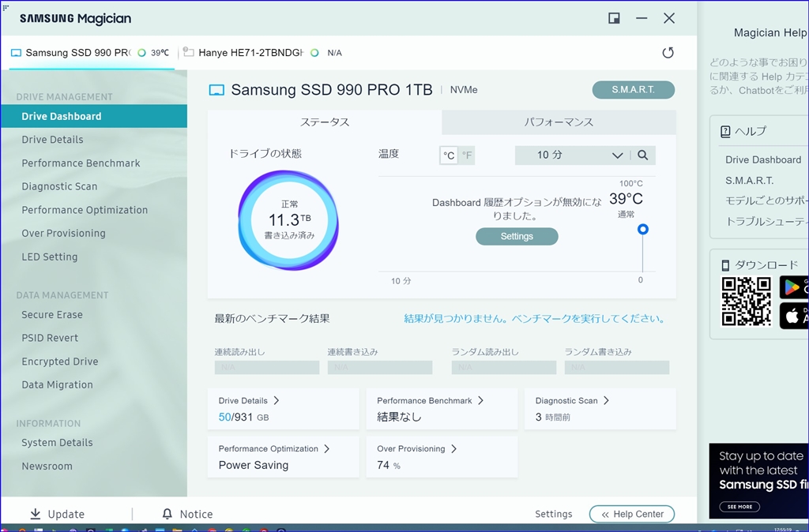Click the S.M.A.R.T. button
The image size is (809, 532).
[x=633, y=90]
